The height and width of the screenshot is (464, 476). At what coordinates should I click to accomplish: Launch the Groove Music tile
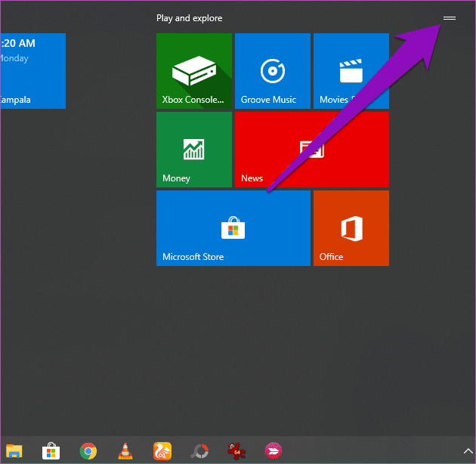(273, 71)
